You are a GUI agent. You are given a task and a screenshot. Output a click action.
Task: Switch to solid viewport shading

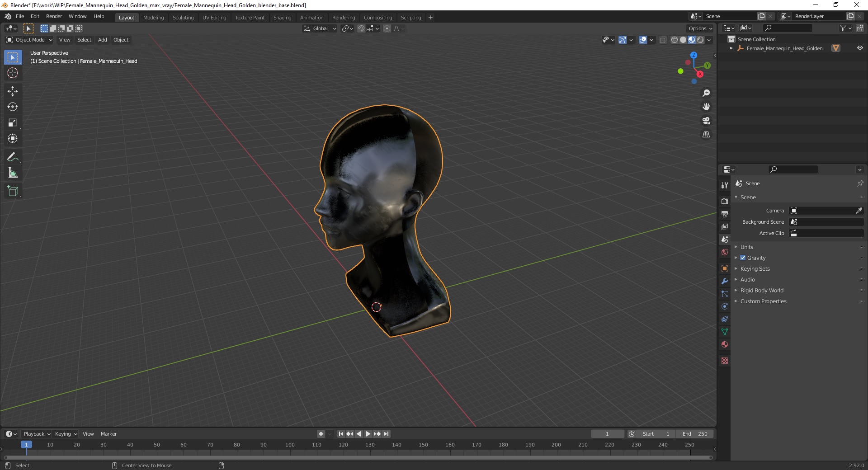[x=683, y=40]
